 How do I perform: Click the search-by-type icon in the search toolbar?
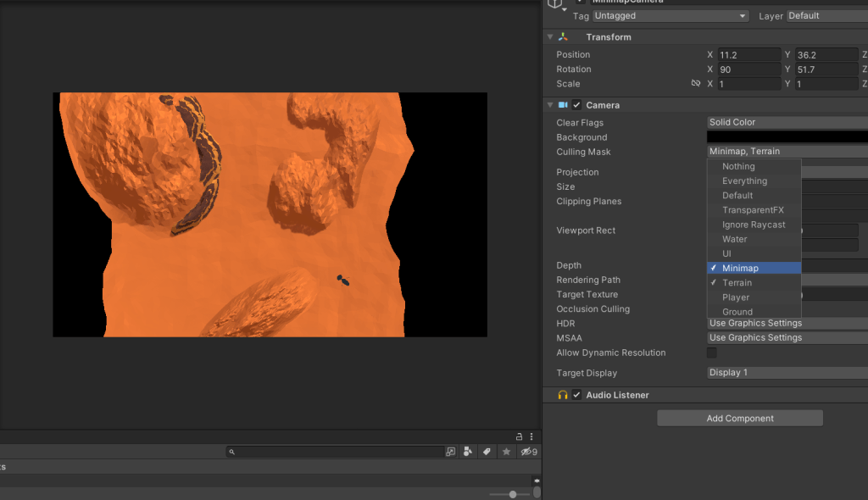click(468, 451)
